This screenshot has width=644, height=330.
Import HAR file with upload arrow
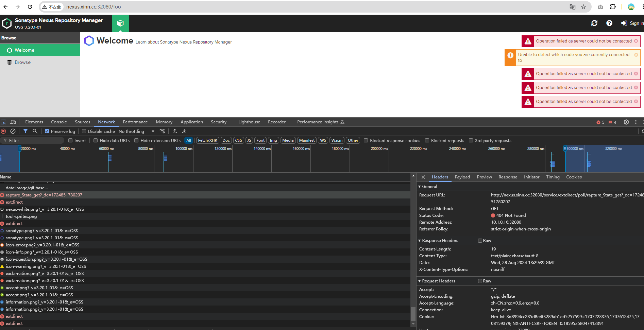coord(175,131)
